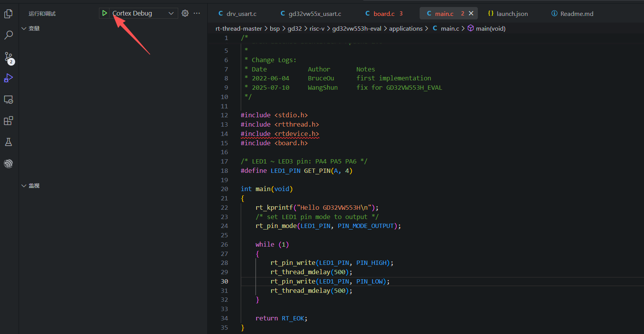This screenshot has height=334, width=644.
Task: Open the Testing flask icon
Action: coord(9,142)
